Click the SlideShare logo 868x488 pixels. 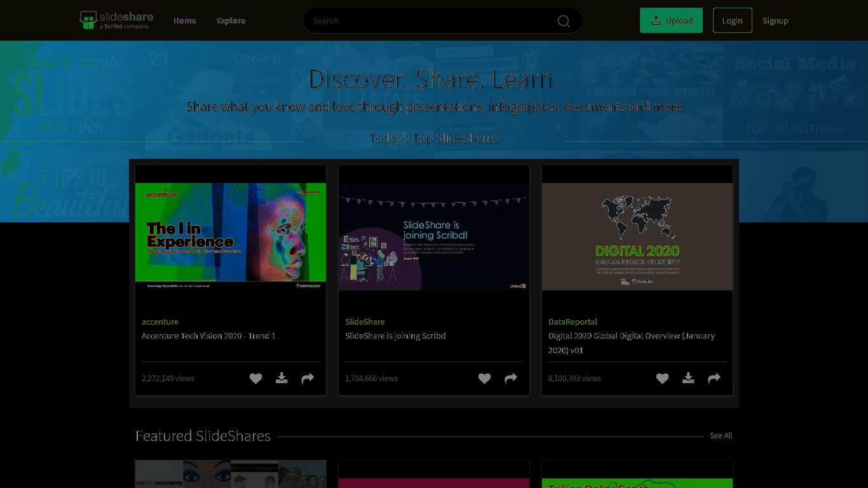click(x=116, y=20)
